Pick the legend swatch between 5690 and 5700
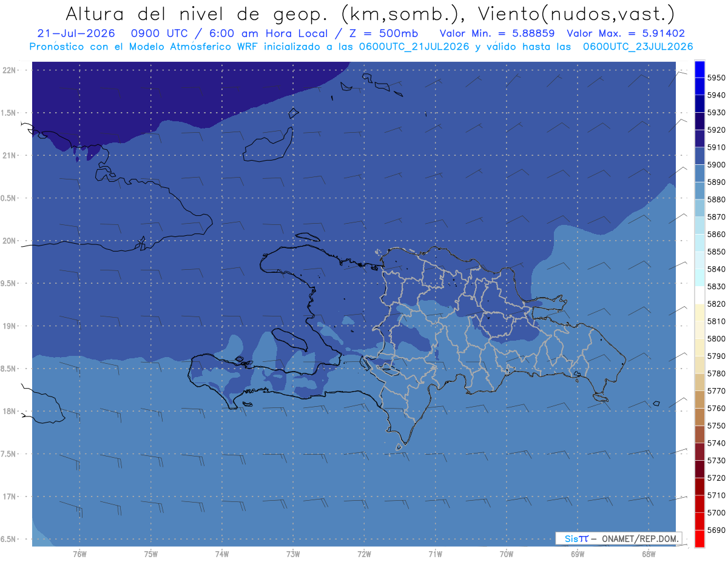 tap(699, 521)
